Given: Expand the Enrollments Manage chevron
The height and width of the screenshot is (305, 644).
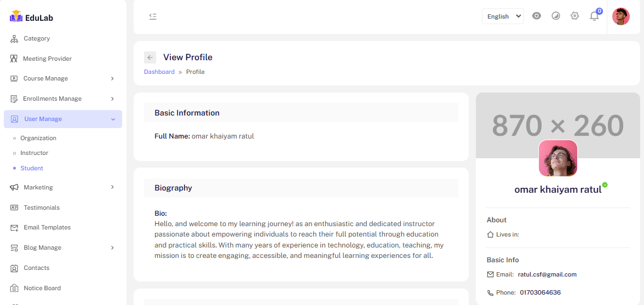Looking at the screenshot, I should coord(112,99).
